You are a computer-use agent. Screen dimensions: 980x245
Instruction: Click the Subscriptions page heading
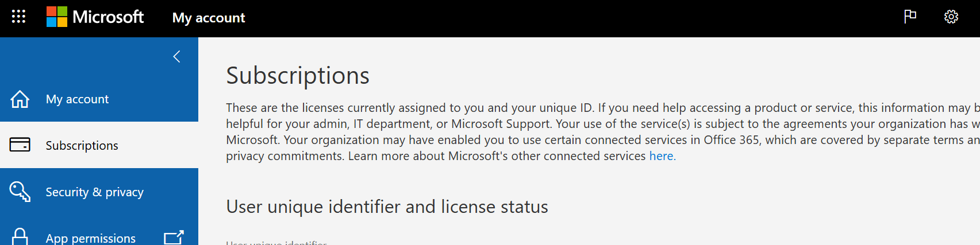(298, 76)
